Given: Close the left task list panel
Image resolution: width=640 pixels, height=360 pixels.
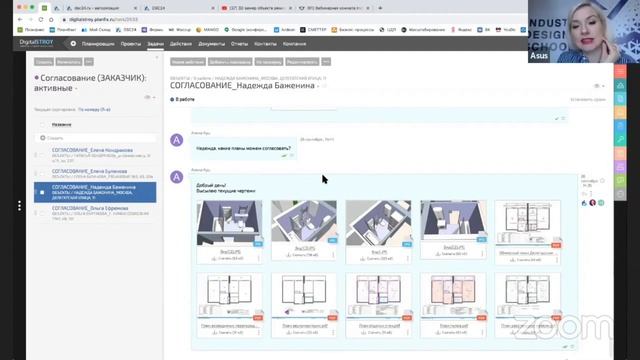Looking at the screenshot, I should point(157,58).
